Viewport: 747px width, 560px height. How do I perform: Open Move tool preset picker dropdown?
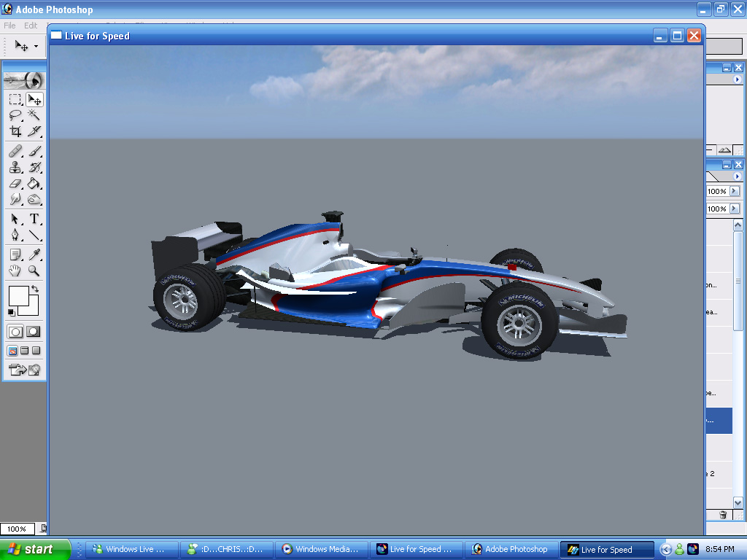[36, 46]
